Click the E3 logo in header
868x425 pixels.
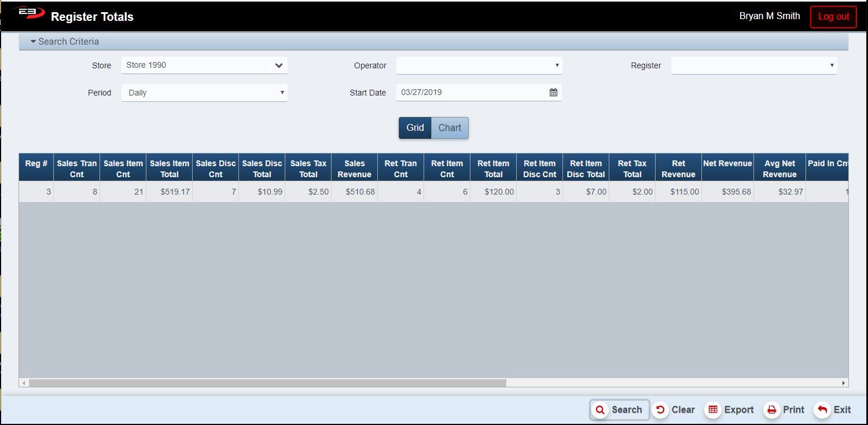[29, 14]
